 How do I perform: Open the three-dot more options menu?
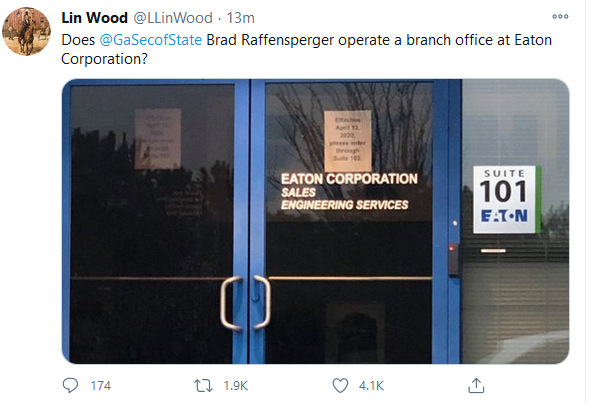click(x=560, y=16)
